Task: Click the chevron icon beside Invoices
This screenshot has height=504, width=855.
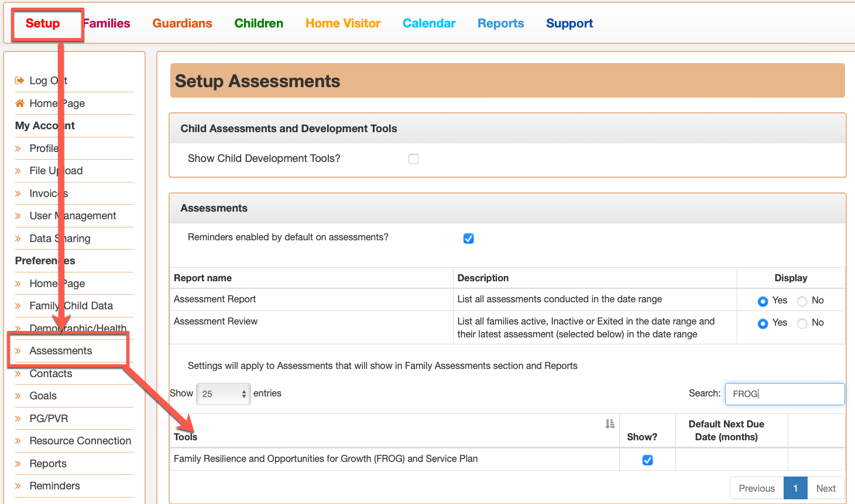Action: point(18,194)
